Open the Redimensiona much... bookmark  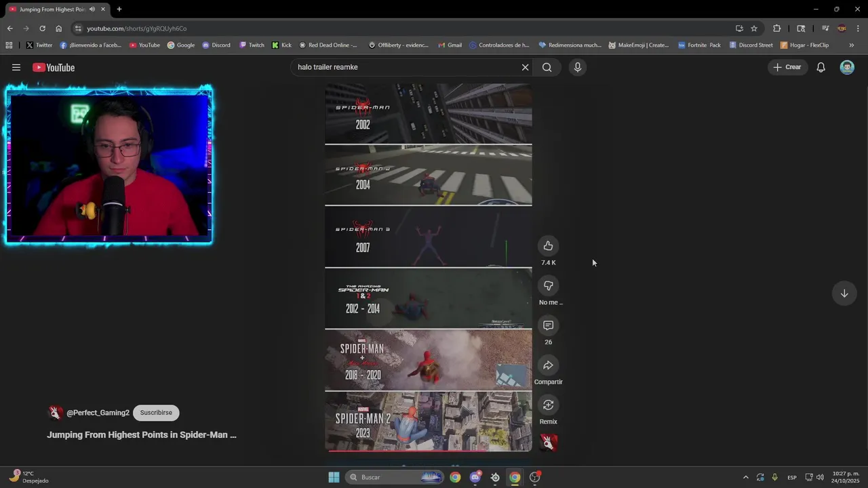click(x=570, y=45)
